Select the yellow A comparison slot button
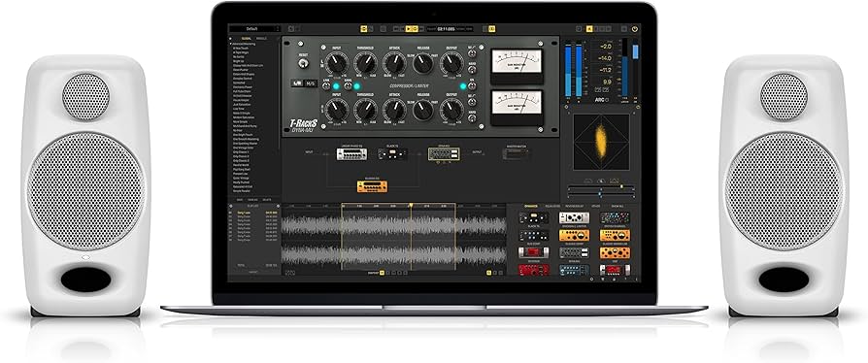 click(x=589, y=29)
